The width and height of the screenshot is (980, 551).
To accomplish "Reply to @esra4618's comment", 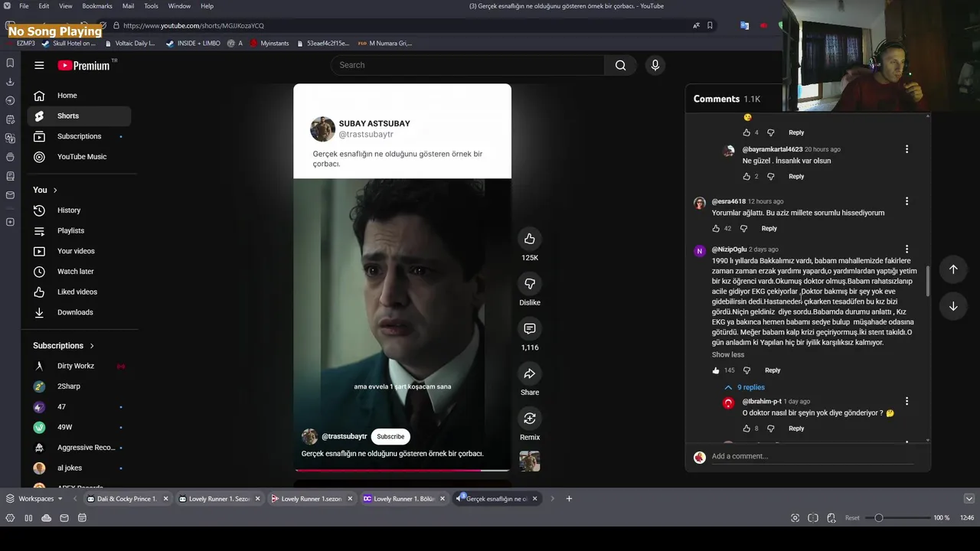I will point(769,228).
